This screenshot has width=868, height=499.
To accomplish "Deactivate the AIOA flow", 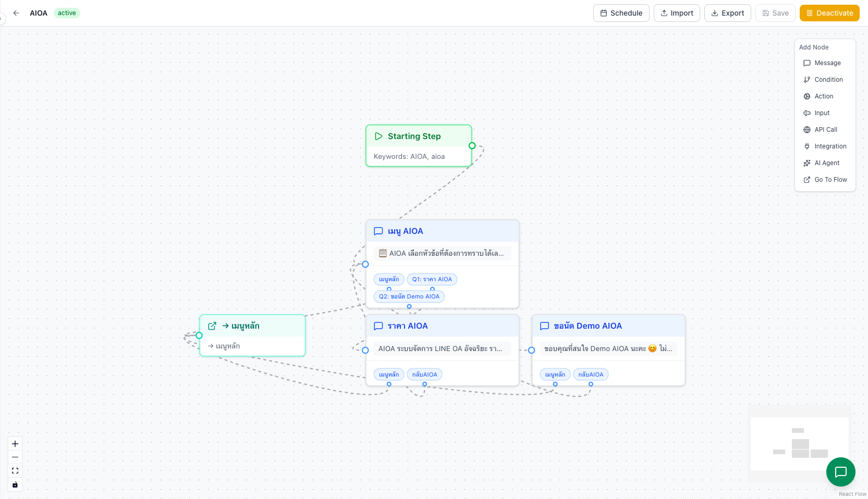I will (829, 13).
